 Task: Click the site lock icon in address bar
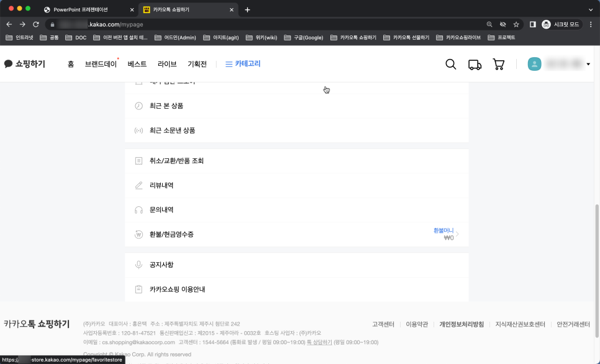click(52, 24)
